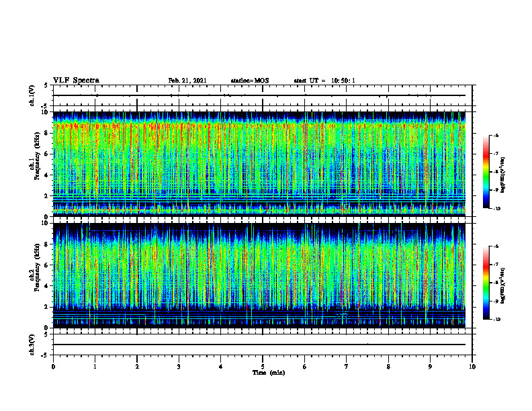Viewport: 532px width, 411px height.
Task: Click the time axis tick label "0"
Action: tap(53, 367)
